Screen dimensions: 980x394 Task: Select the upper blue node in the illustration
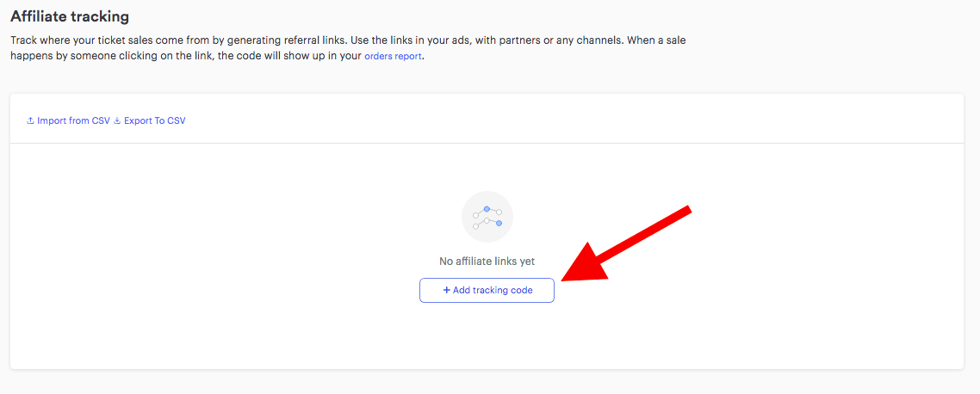coord(487,208)
